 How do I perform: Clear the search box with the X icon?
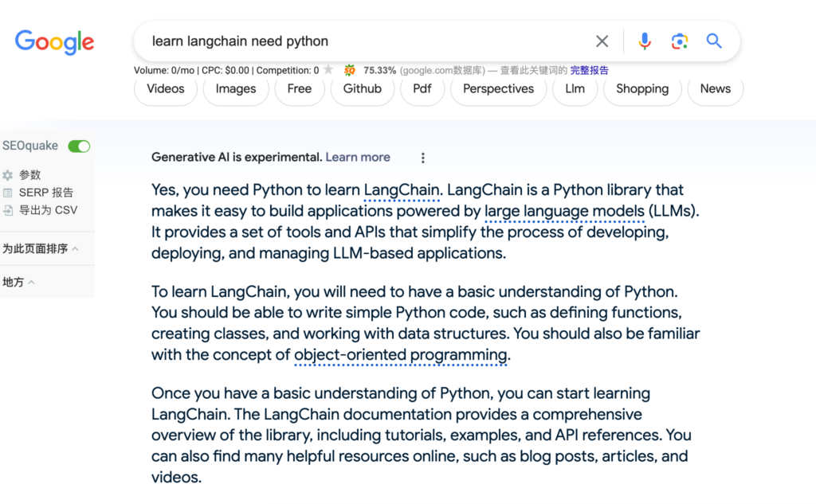[x=602, y=41]
